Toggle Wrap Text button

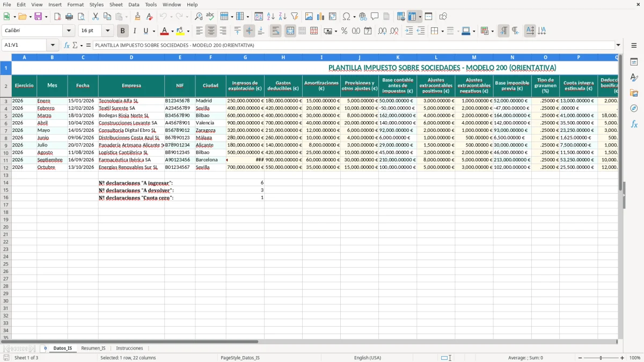tap(276, 31)
